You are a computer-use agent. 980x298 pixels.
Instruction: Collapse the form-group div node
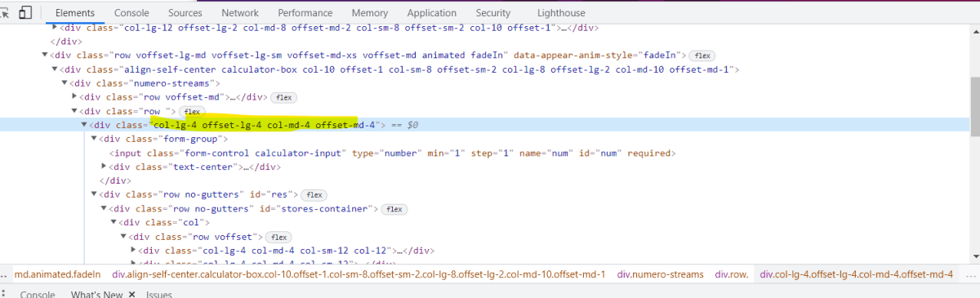tap(94, 139)
